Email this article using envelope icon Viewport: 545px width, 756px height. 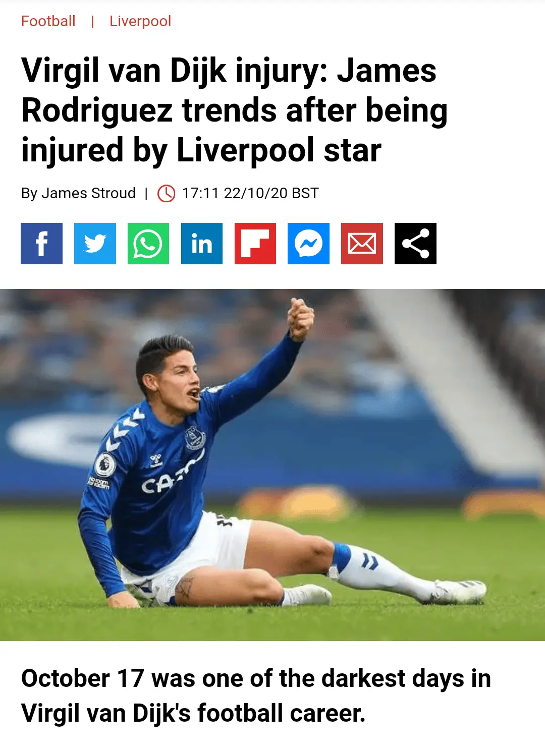click(x=362, y=244)
